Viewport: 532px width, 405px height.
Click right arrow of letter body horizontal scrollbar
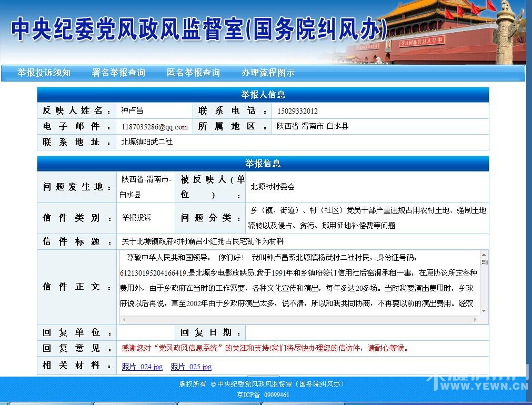click(x=476, y=319)
